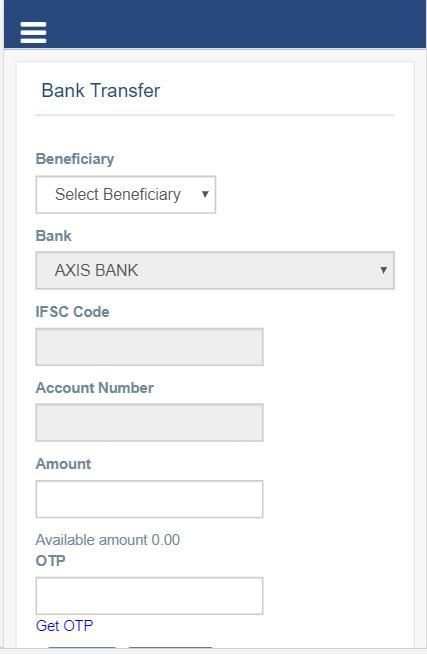Click the Select Beneficiary dropdown arrow

coord(205,194)
